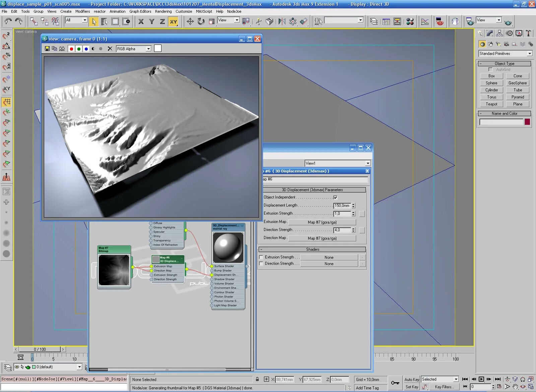Click the object color swatch
This screenshot has width=536, height=392.
(x=527, y=122)
